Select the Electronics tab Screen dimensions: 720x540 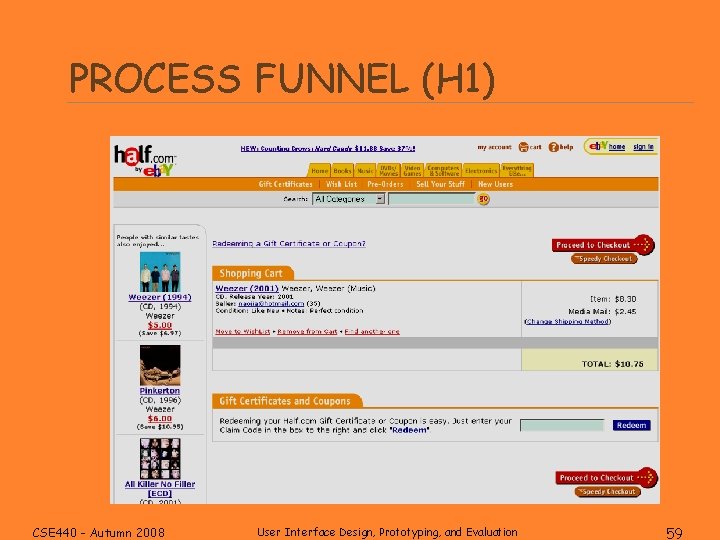[481, 170]
